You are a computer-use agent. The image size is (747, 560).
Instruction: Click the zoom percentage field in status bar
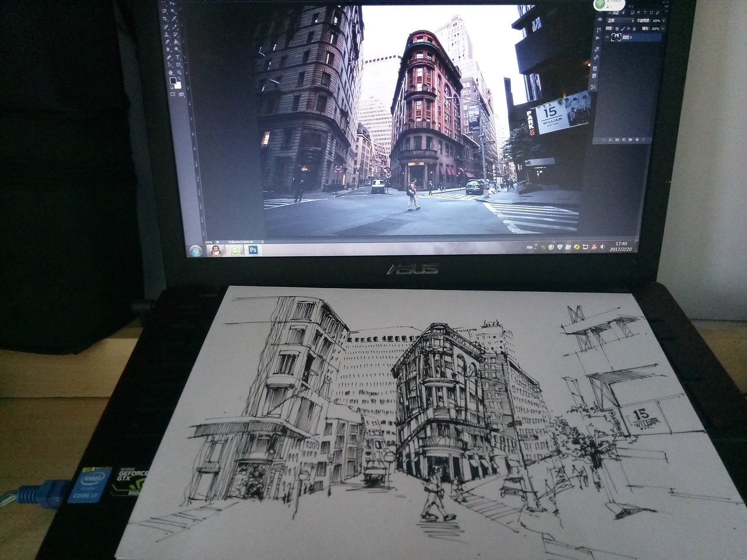pyautogui.click(x=208, y=242)
